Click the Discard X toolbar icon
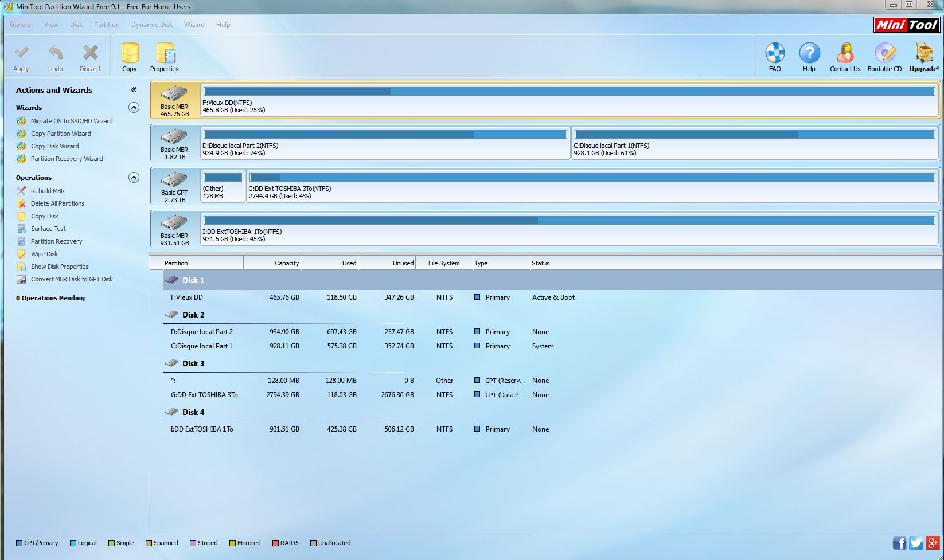This screenshot has height=560, width=944. (x=90, y=53)
